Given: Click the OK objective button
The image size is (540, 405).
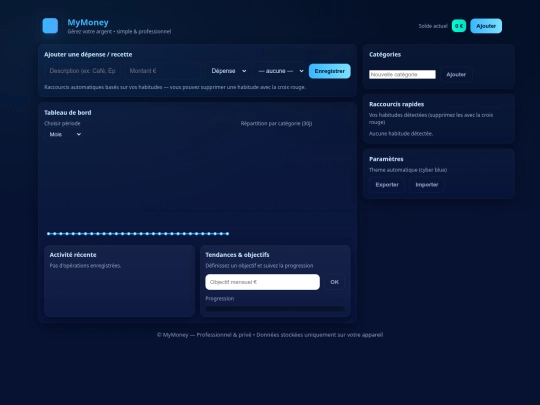Looking at the screenshot, I should coord(334,282).
